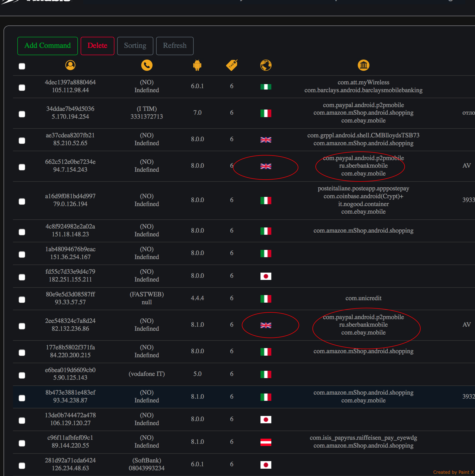Click the tag column header icon
Viewport: 475px width, 476px height.
point(232,65)
